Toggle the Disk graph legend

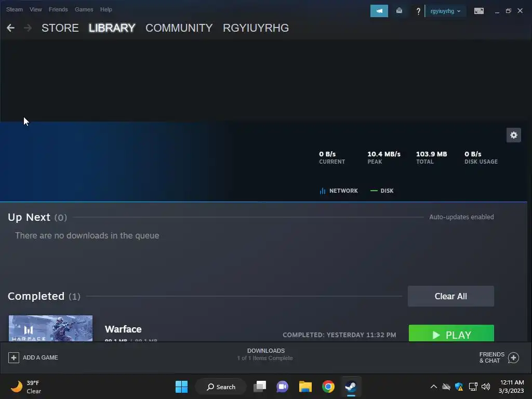382,191
